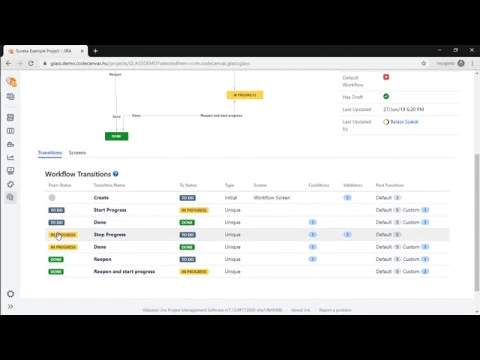The image size is (480, 360).
Task: Click the address bar URL
Action: pos(150,63)
